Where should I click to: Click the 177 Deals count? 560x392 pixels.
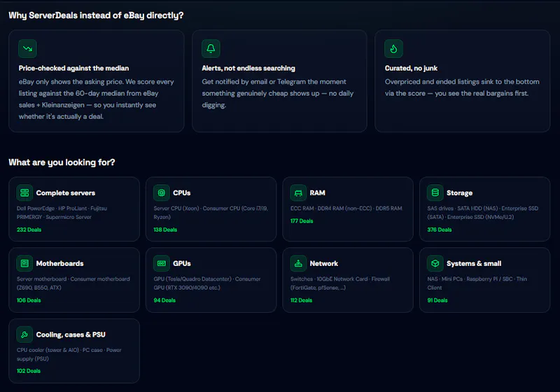(302, 221)
